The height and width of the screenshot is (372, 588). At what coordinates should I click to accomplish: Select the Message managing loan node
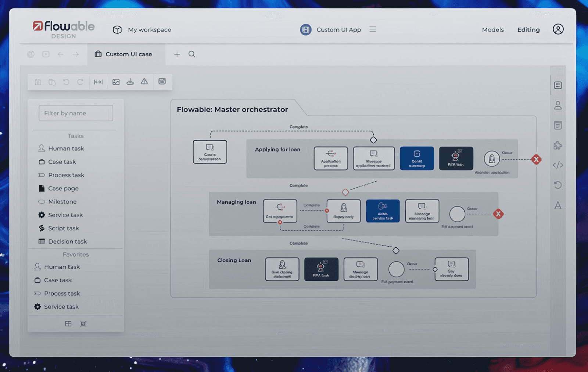[x=422, y=211]
